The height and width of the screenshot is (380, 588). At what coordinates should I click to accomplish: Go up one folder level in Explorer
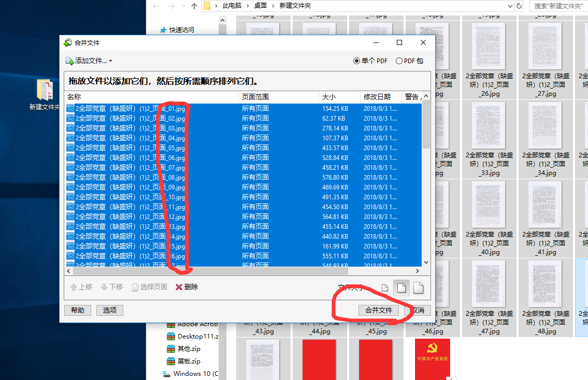(x=194, y=6)
